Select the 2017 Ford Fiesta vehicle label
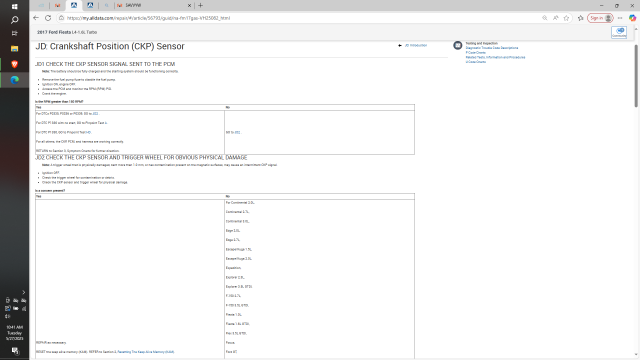 click(x=67, y=32)
